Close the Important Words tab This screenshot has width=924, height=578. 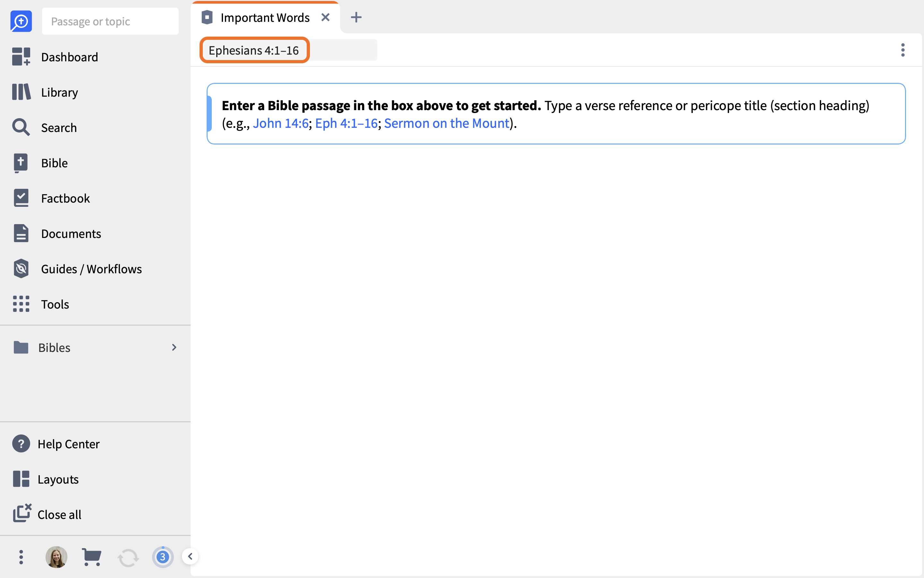pos(325,17)
